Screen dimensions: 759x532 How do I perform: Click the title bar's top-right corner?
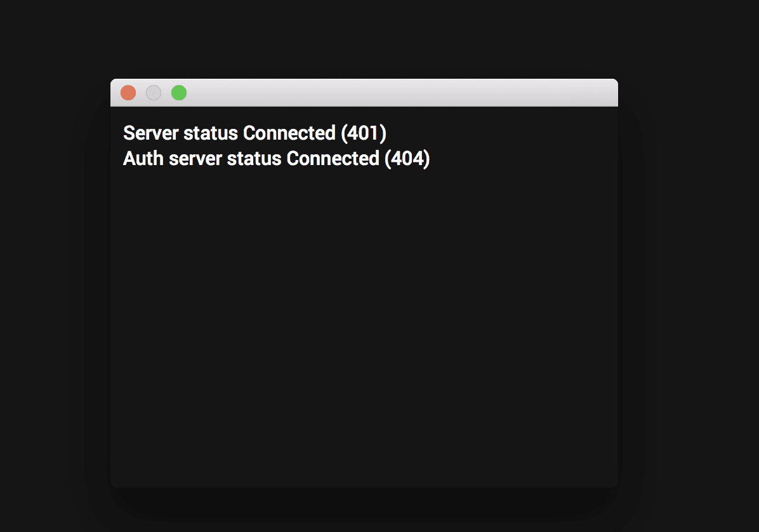[x=615, y=83]
